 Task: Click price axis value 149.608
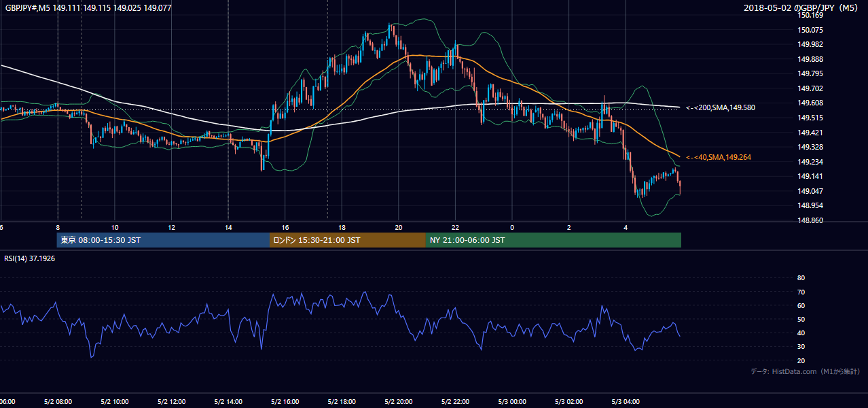tap(811, 103)
